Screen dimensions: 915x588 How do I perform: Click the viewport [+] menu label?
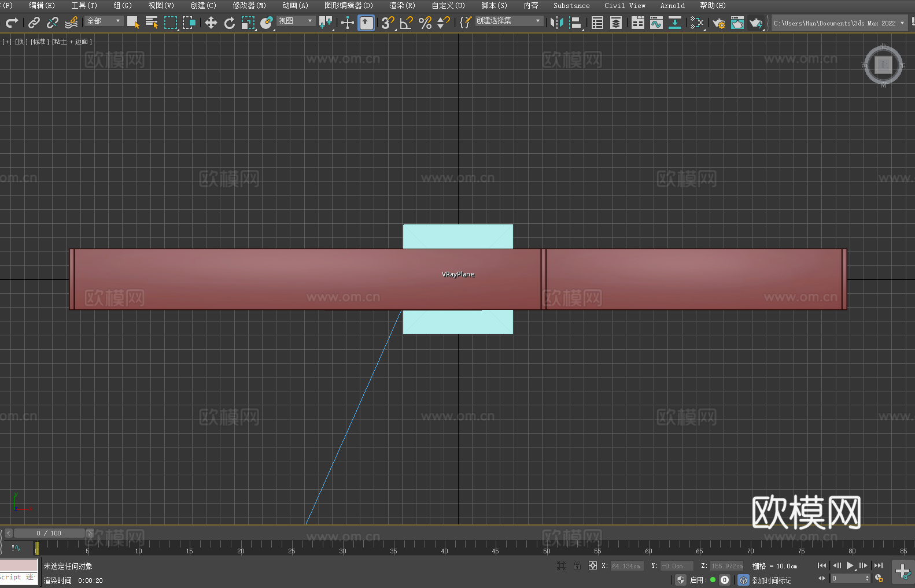(x=7, y=42)
